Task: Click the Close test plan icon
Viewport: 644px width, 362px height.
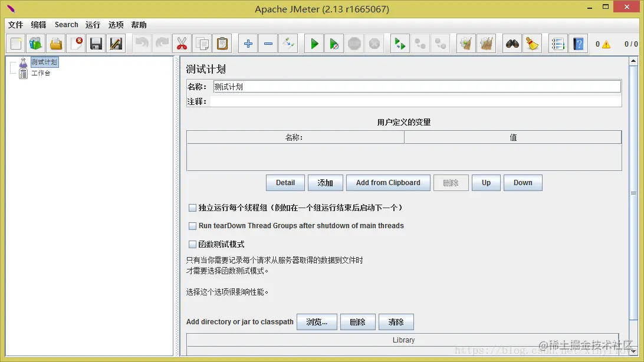Action: 76,44
